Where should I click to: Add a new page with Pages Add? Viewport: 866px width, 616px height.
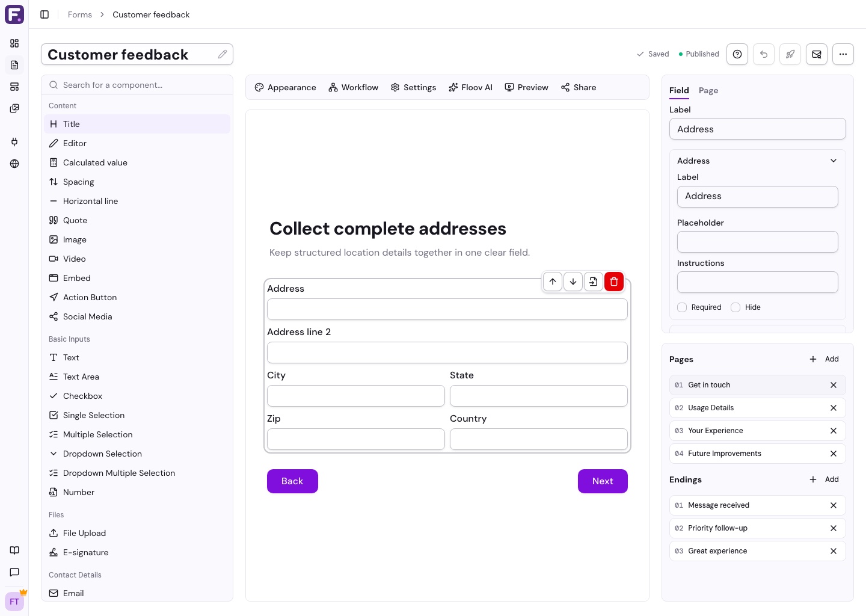pyautogui.click(x=825, y=359)
